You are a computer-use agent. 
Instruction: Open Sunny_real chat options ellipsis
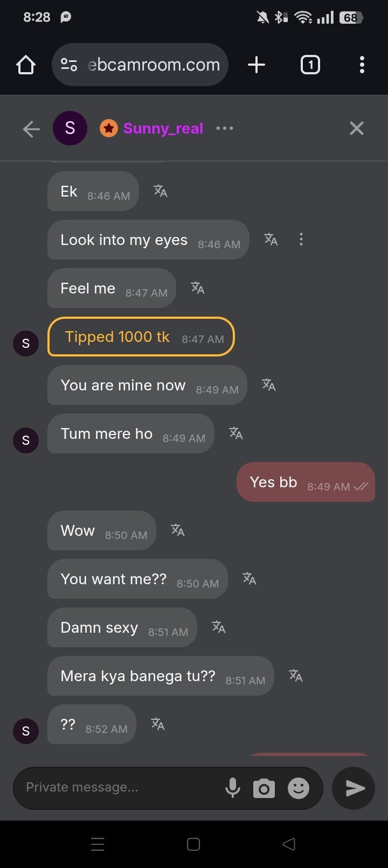point(225,128)
